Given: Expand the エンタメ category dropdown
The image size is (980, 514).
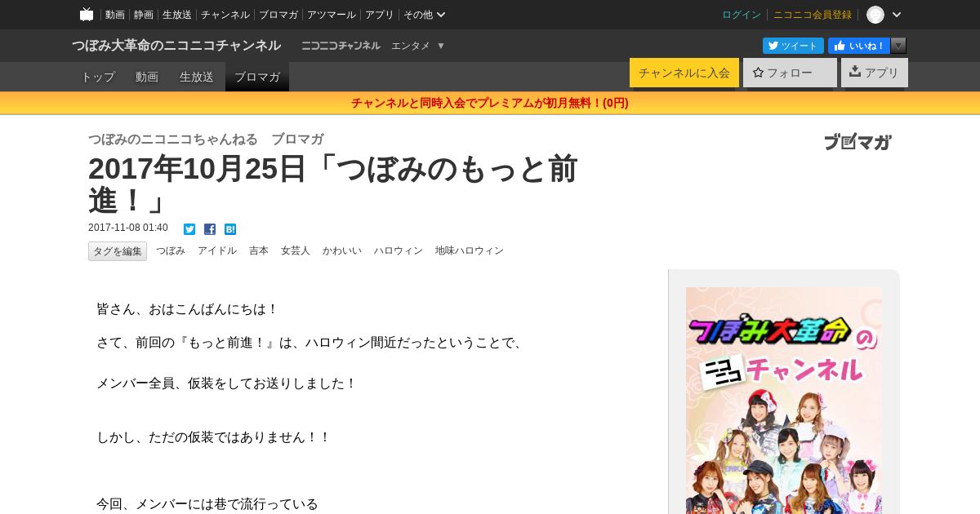Looking at the screenshot, I should [x=417, y=46].
